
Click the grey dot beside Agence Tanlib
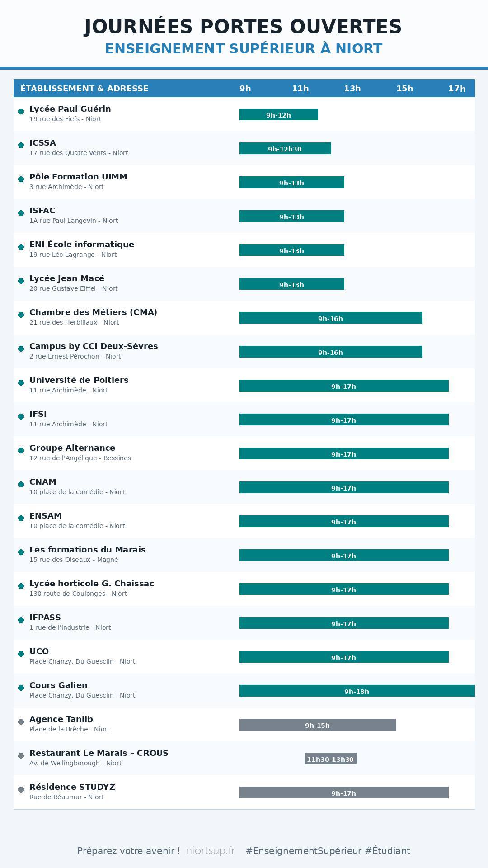click(21, 722)
